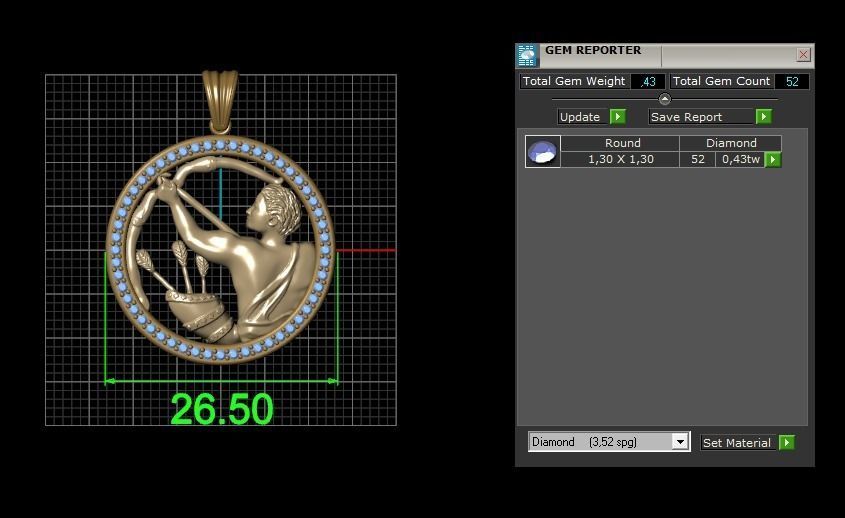Close the Gem Reporter window
Image resolution: width=845 pixels, height=518 pixels.
(803, 54)
